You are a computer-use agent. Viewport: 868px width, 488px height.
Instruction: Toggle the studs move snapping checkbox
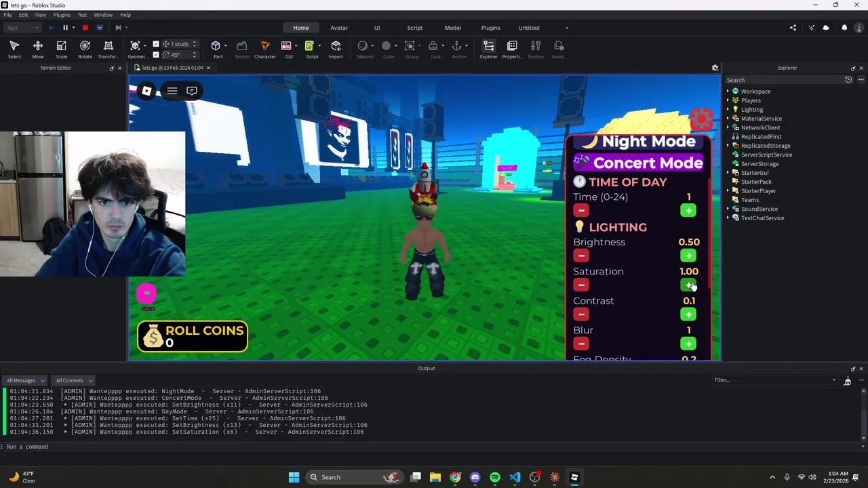pos(156,44)
